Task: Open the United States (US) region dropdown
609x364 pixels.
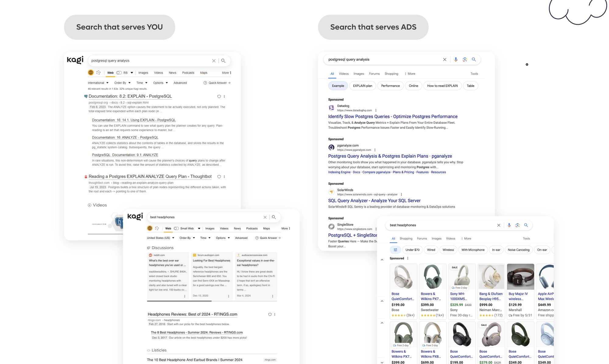Action: (160, 238)
